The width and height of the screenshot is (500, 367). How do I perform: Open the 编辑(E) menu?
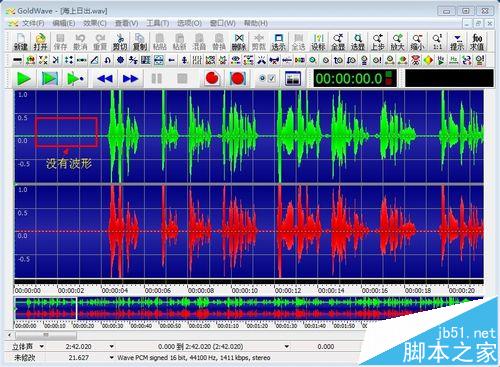pyautogui.click(x=64, y=23)
